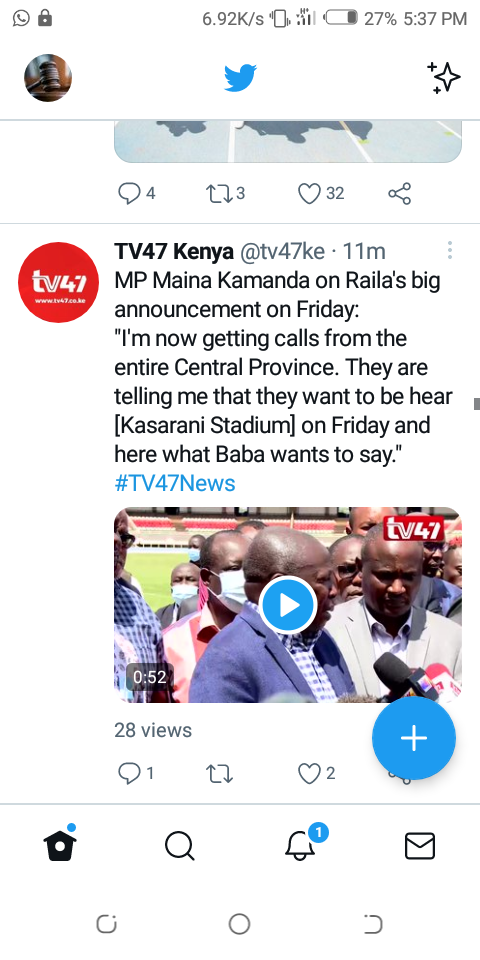Viewport: 480px width, 960px height.
Task: Open the profile avatar menu
Action: [x=48, y=78]
